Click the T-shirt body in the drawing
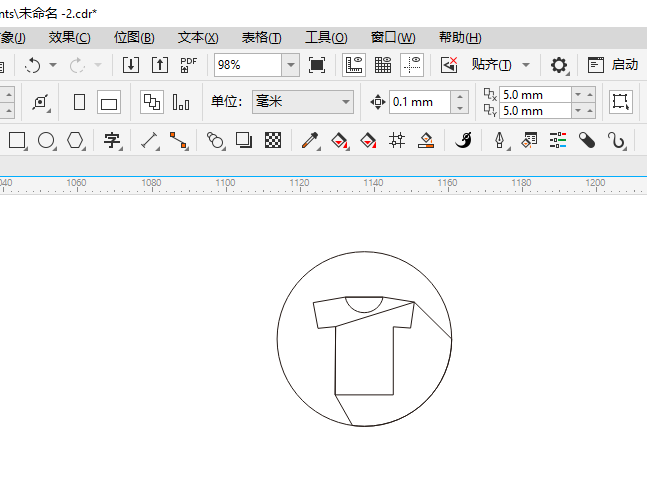647x502 pixels. tap(364, 360)
